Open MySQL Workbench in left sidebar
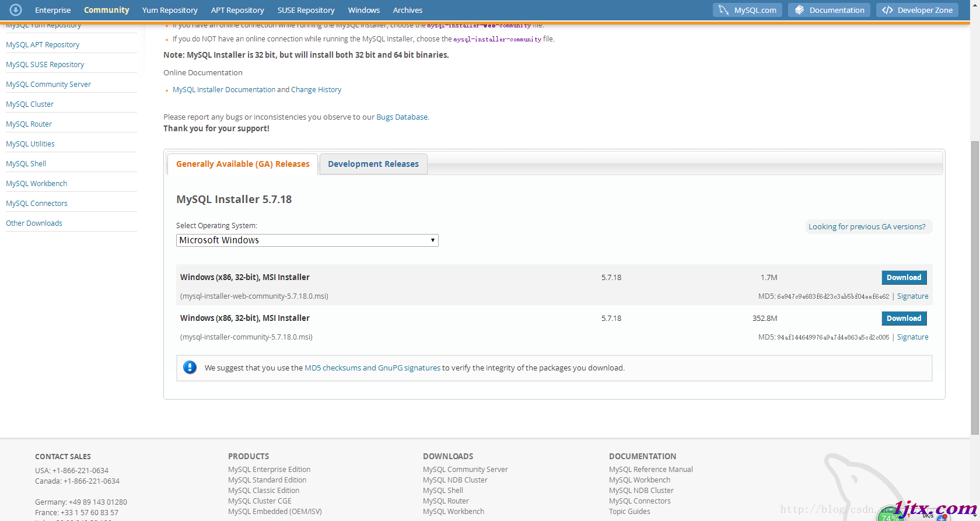 36,184
